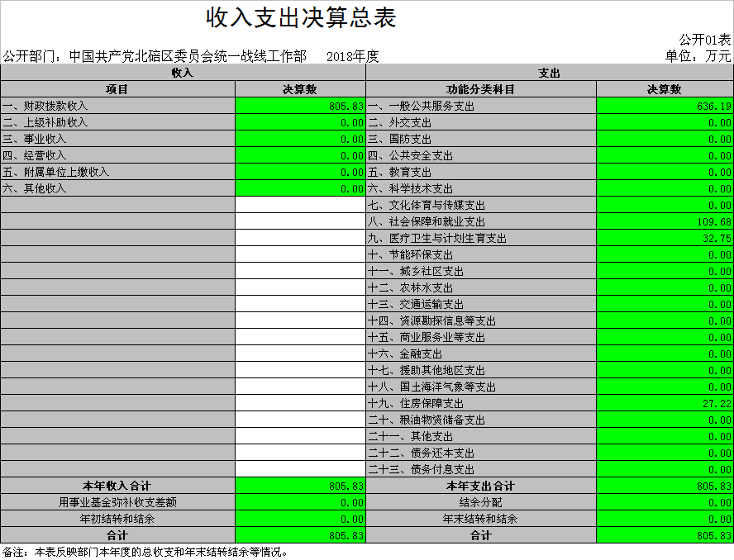Click the 32.75 value
This screenshot has height=560, width=734.
pyautogui.click(x=665, y=238)
